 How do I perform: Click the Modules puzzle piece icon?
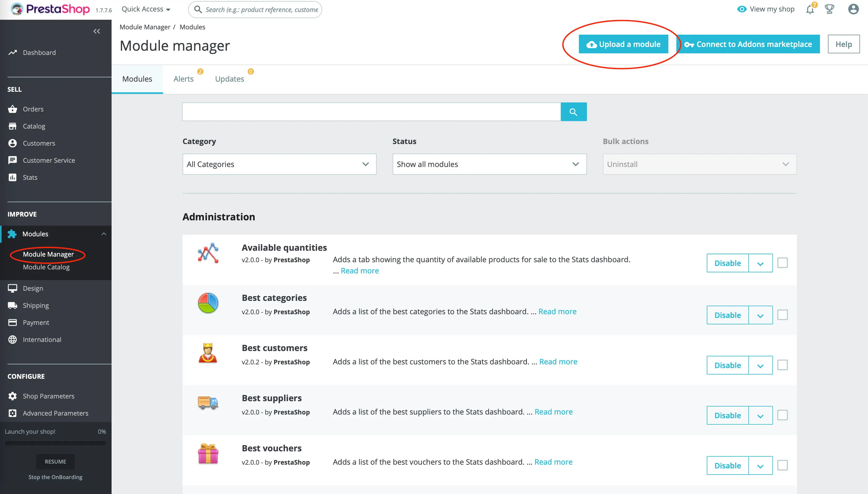12,234
